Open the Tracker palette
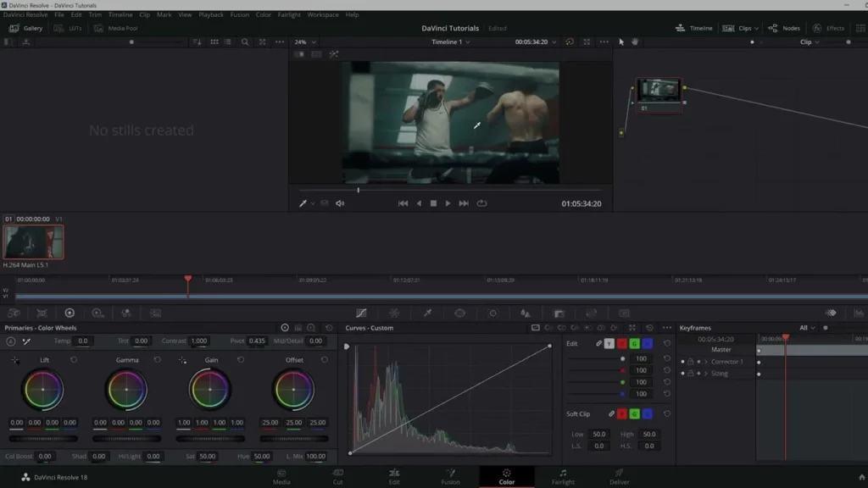Screen dimensions: 868x488 tap(492, 313)
